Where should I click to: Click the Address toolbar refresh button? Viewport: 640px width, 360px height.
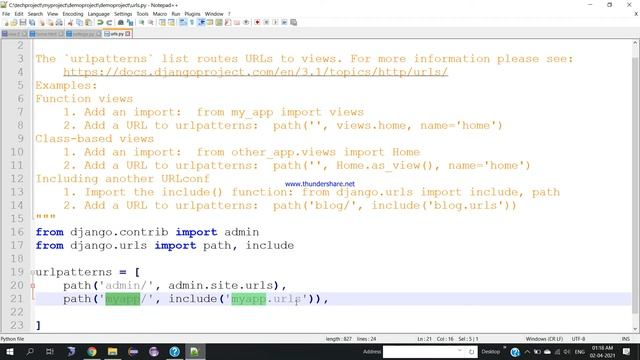(471, 351)
